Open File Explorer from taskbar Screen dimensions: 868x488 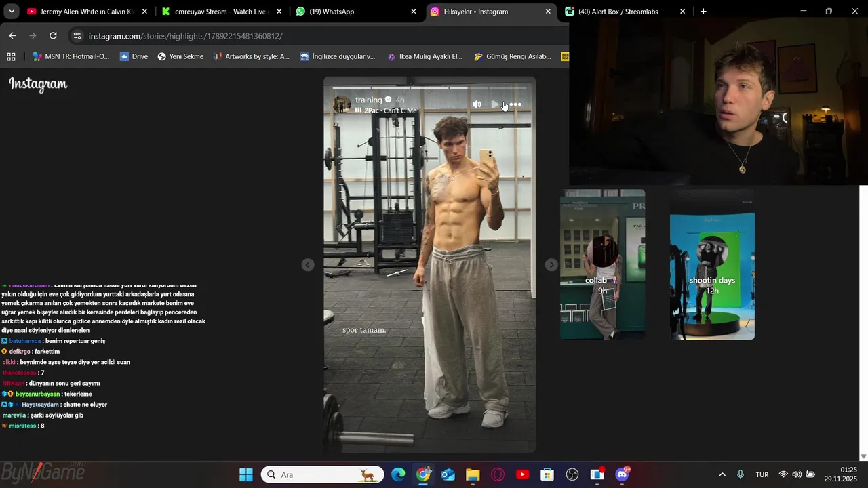pyautogui.click(x=473, y=474)
